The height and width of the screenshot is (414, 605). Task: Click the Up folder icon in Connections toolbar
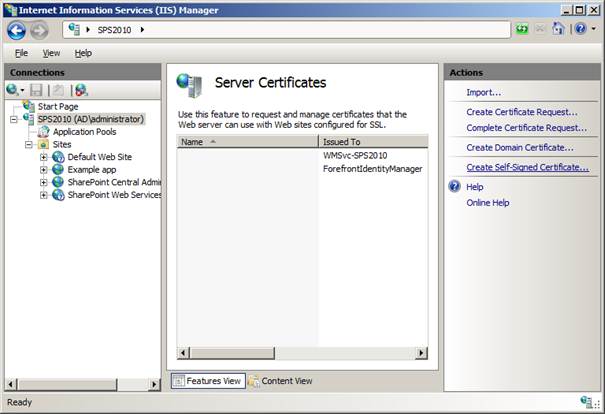click(58, 90)
